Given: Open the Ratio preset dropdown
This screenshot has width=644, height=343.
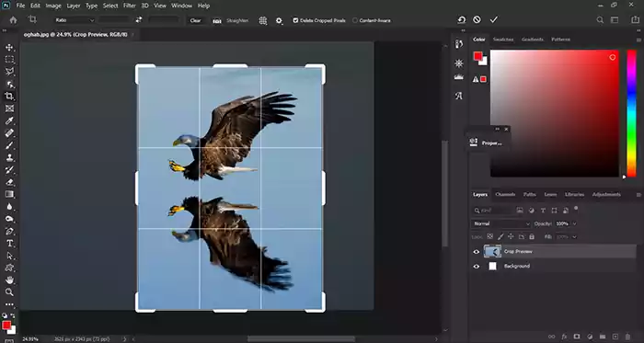Looking at the screenshot, I should (75, 20).
